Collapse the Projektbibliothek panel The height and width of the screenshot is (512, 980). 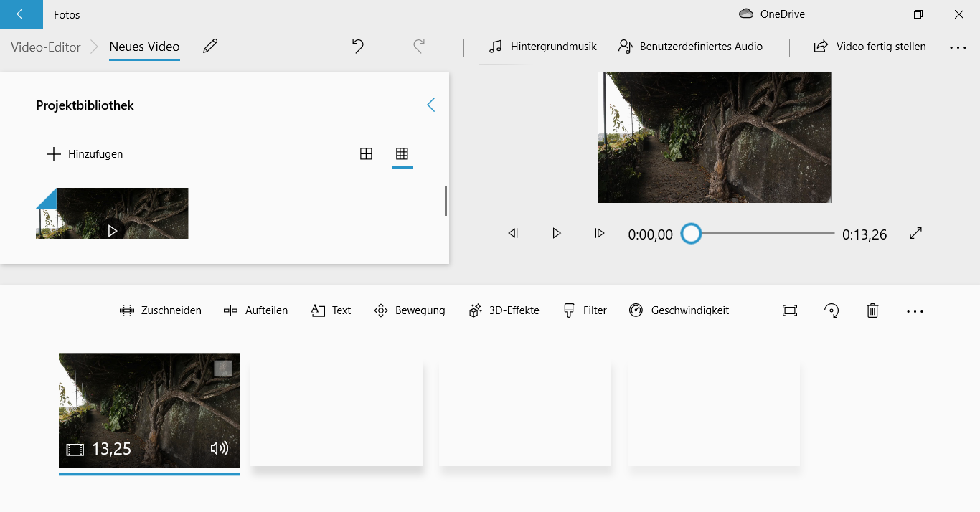(430, 105)
